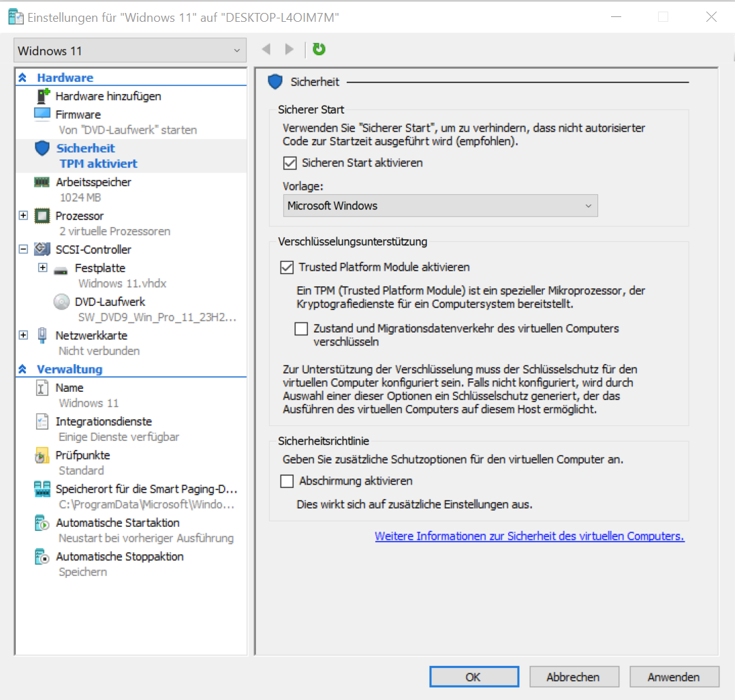Image resolution: width=735 pixels, height=700 pixels.
Task: Select the DVD-Laufwerk entry
Action: 110,302
